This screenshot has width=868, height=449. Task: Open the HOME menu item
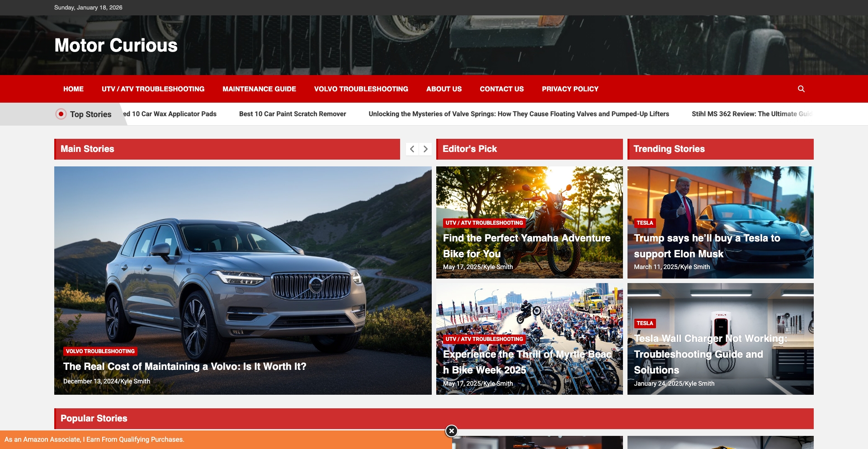(73, 89)
